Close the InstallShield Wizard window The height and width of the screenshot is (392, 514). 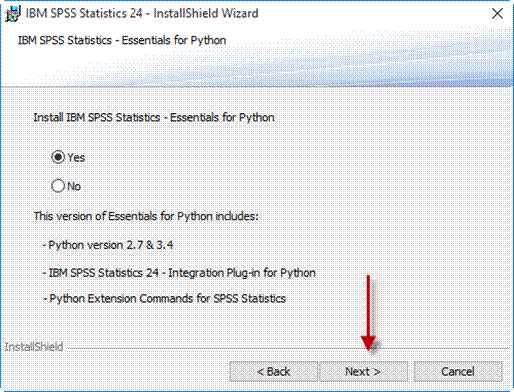(x=497, y=13)
